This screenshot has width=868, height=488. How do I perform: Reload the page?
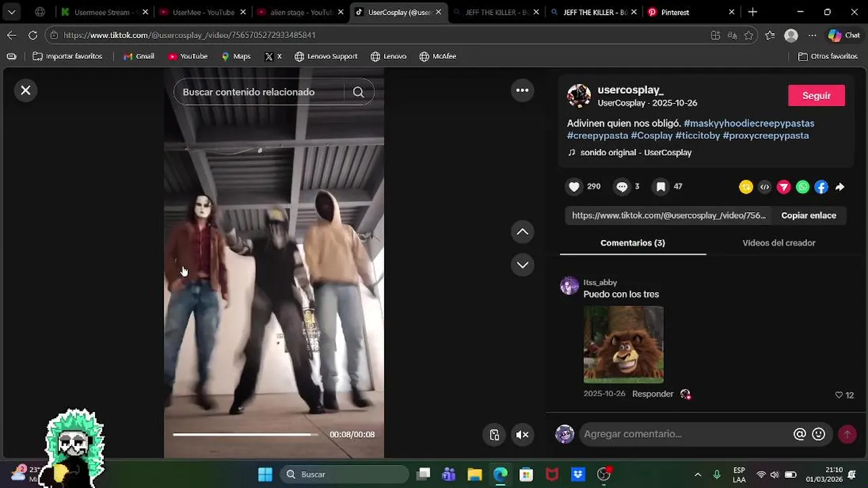[33, 35]
